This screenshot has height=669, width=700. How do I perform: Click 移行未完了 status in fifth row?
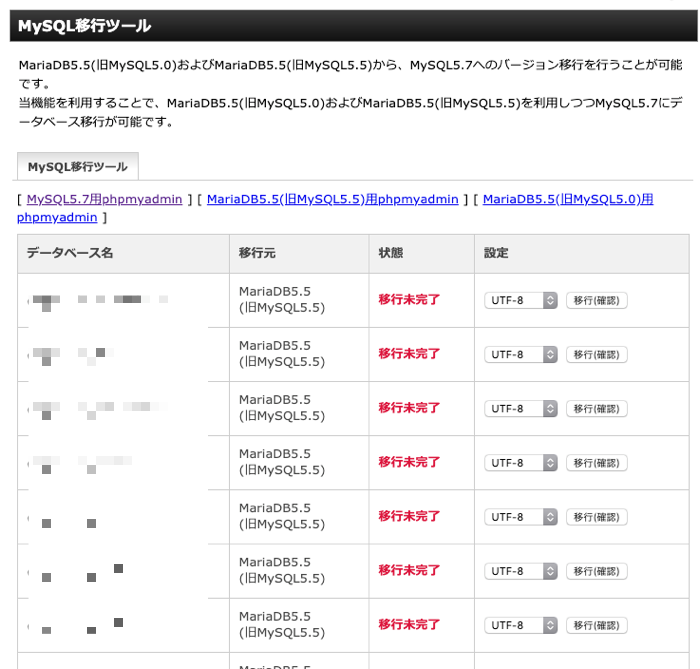(x=409, y=516)
